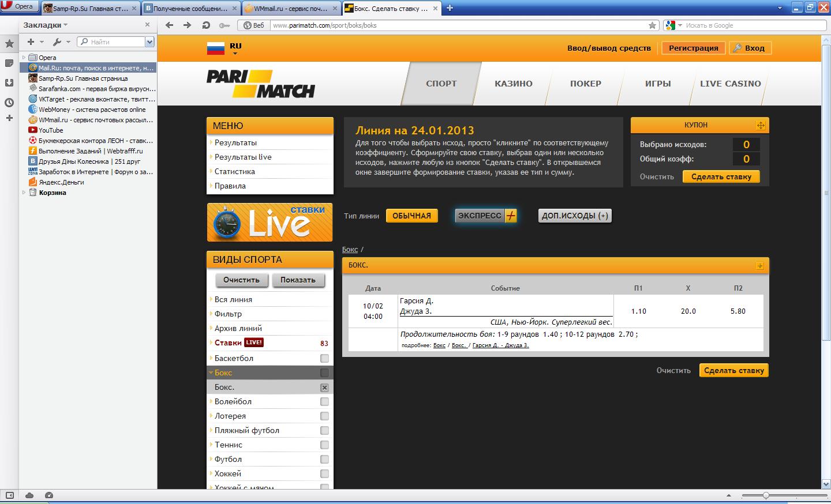Open the bookmark search field dropdown arrow
Screen dimensions: 831x504
click(x=149, y=42)
